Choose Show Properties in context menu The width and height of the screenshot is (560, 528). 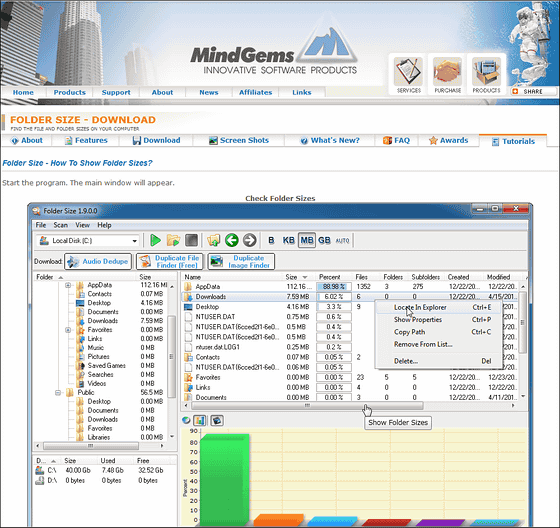pos(439,320)
